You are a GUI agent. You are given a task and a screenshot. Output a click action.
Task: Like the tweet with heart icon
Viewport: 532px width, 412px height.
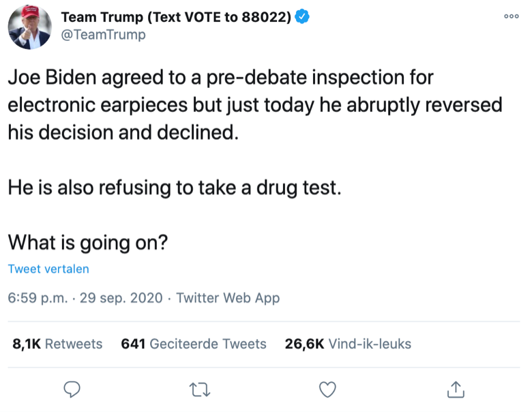[328, 389]
